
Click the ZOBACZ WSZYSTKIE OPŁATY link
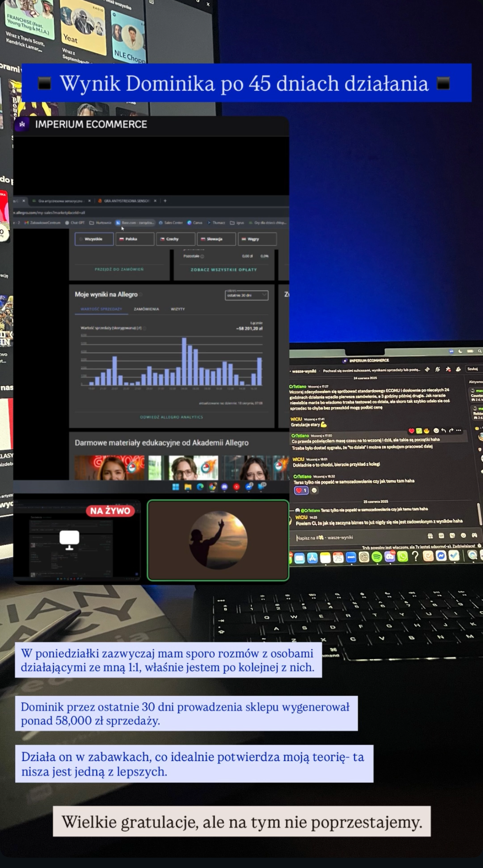coord(223,270)
